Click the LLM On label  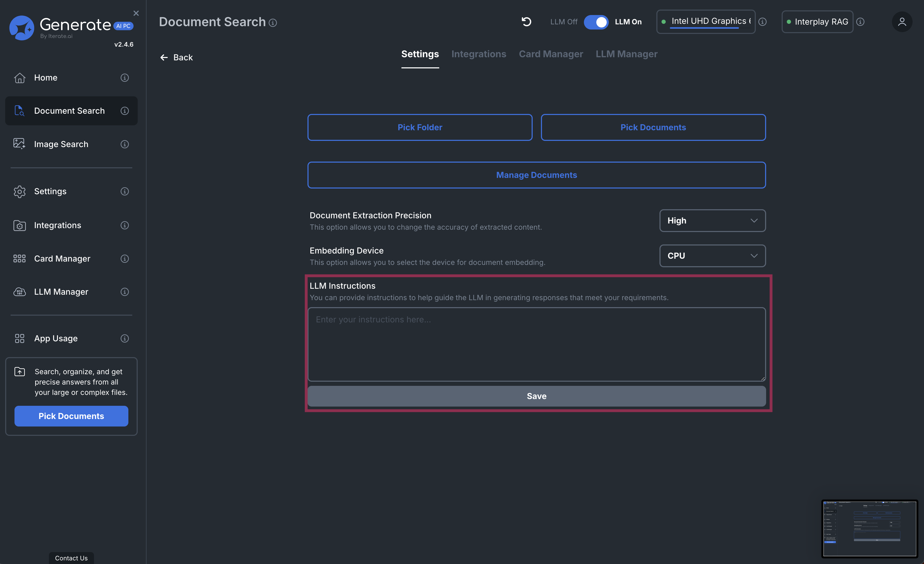(x=628, y=22)
